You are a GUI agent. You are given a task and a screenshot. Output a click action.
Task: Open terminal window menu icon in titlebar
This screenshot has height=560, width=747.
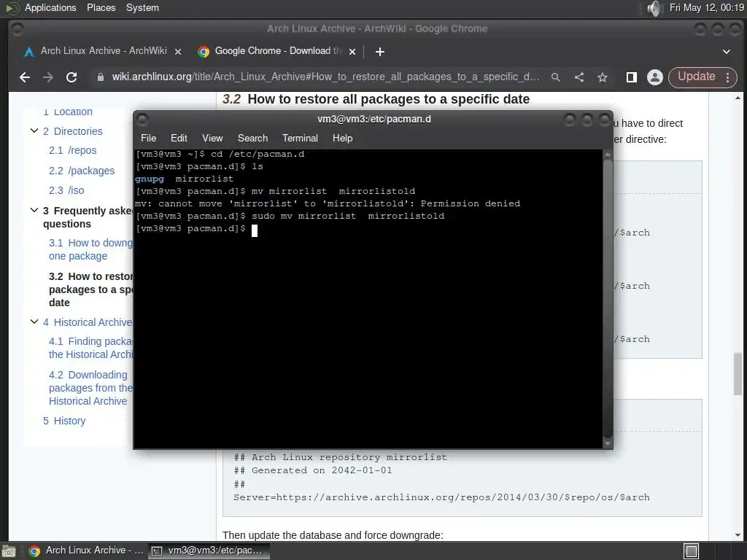coord(142,119)
